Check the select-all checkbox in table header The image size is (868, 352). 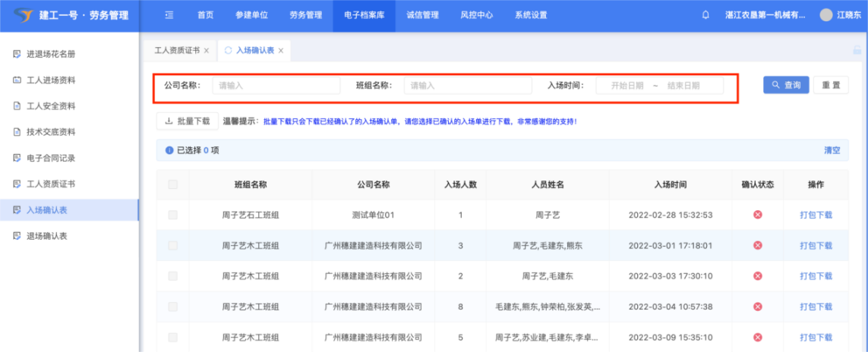tap(173, 184)
